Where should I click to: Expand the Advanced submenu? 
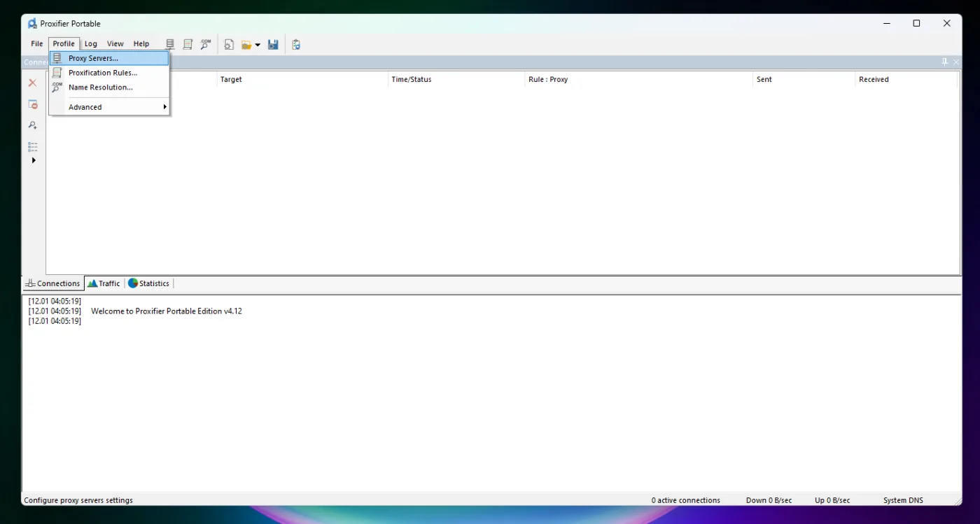click(x=109, y=107)
